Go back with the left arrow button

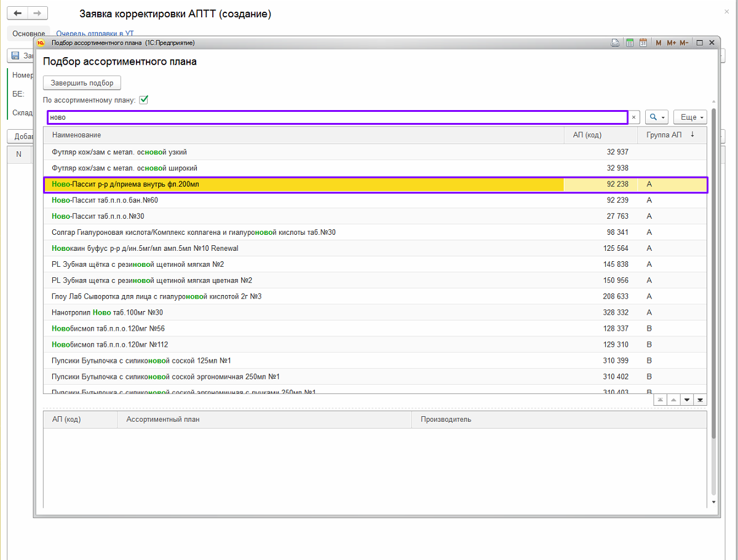pos(18,14)
